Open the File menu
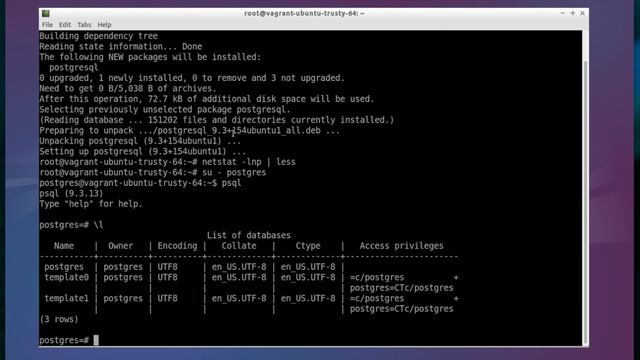This screenshot has height=360, width=640. (47, 24)
